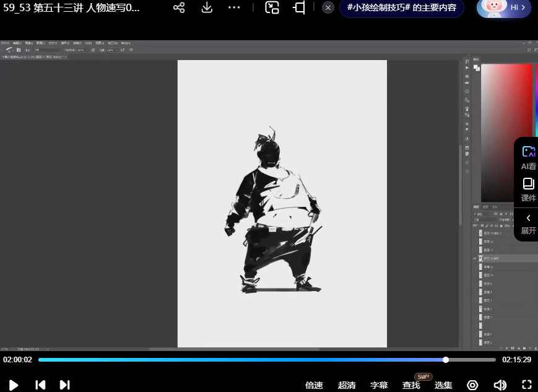Toggle fullscreen mode
This screenshot has width=538, height=392.
pos(527,385)
